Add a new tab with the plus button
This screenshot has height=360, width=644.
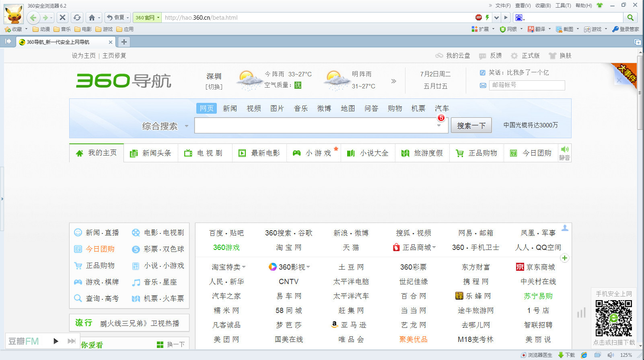point(124,42)
